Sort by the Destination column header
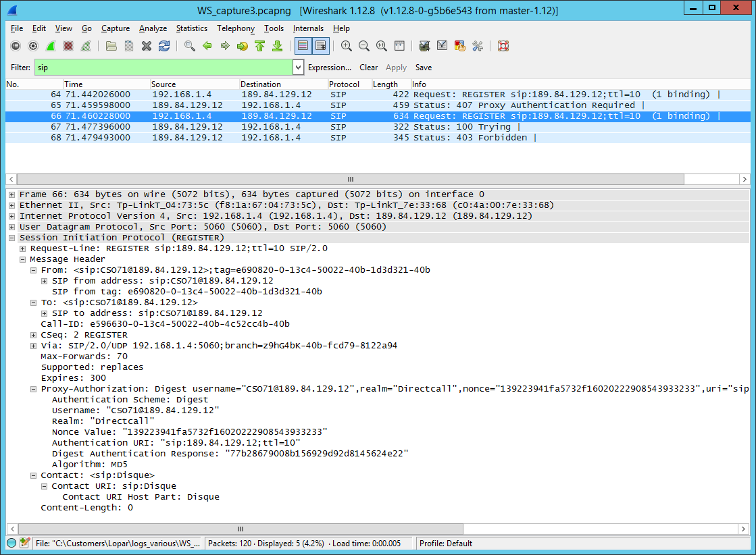The height and width of the screenshot is (555, 756). tap(284, 84)
